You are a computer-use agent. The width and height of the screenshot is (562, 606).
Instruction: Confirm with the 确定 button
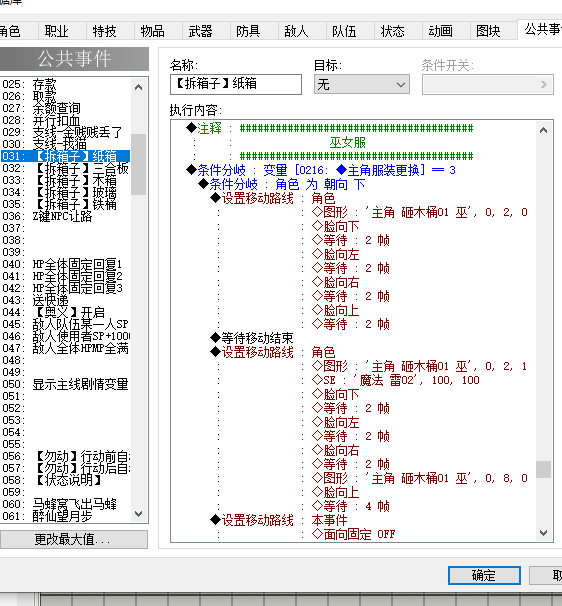pos(484,575)
